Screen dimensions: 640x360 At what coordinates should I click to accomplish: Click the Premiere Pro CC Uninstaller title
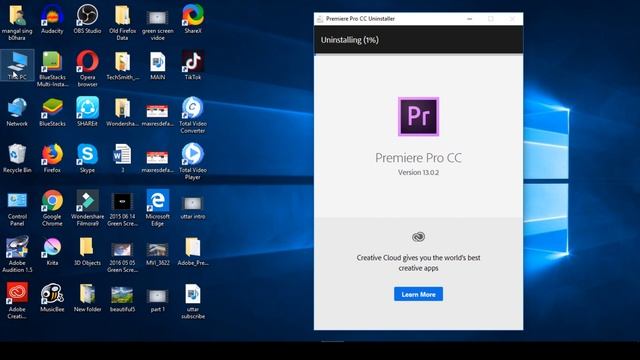(x=360, y=19)
